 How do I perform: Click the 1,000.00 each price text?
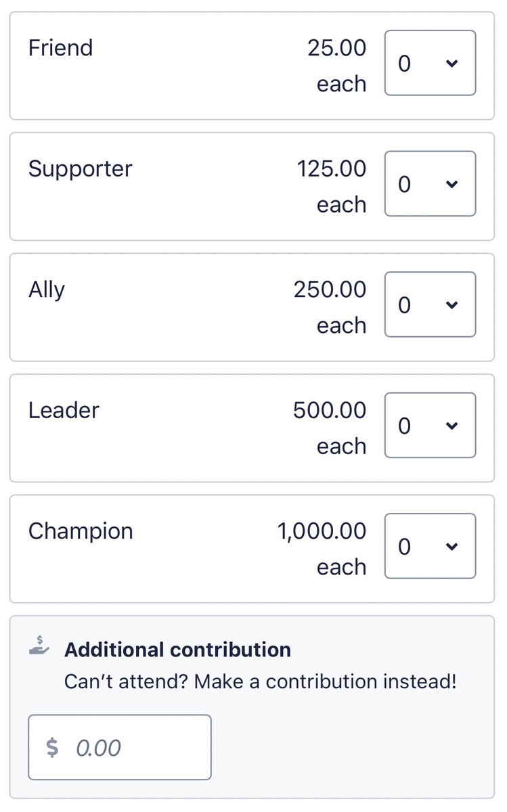(322, 549)
